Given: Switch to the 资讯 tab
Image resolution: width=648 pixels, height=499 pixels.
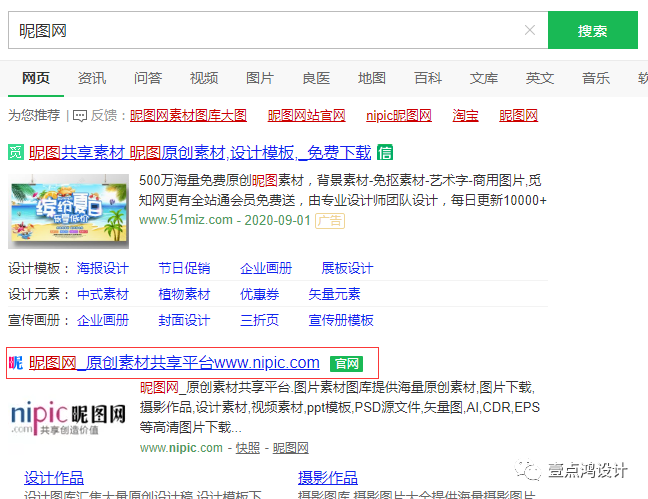Looking at the screenshot, I should coord(92,78).
